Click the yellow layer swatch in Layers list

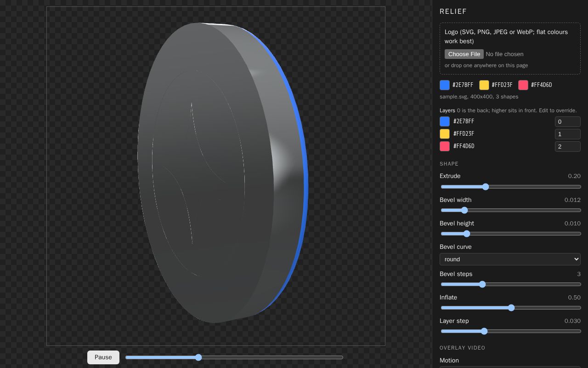point(445,134)
